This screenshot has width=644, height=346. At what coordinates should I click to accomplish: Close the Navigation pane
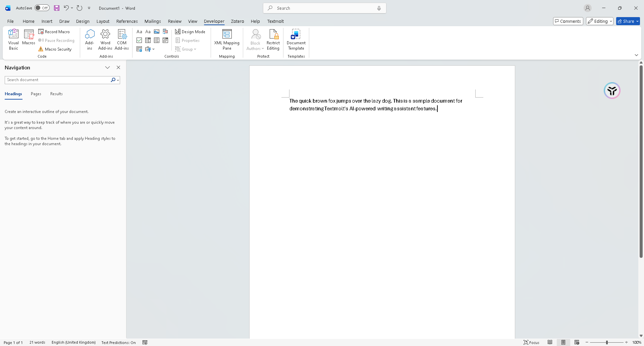(118, 67)
